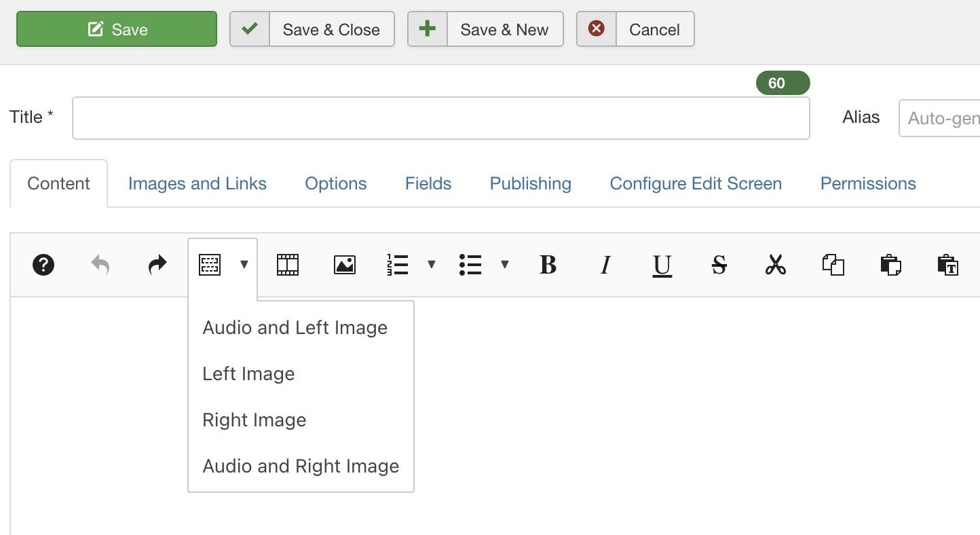The height and width of the screenshot is (535, 980).
Task: Insert an image into the article
Action: 345,265
